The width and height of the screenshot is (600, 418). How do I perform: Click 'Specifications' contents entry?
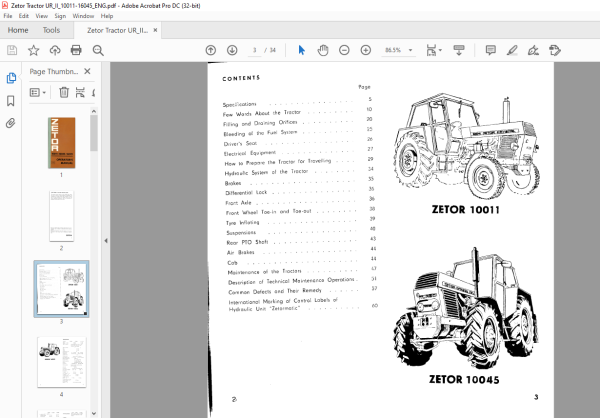coord(240,104)
